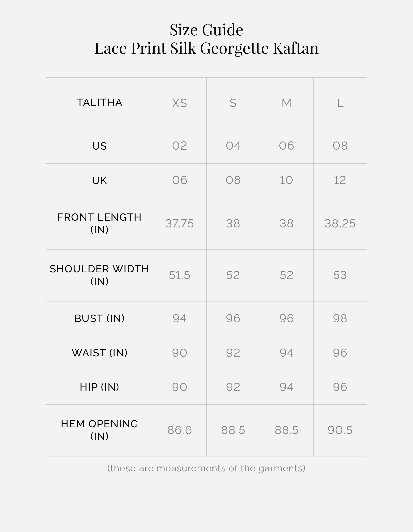The height and width of the screenshot is (532, 413).
Task: Click the garment measurements footnote text
Action: [206, 468]
